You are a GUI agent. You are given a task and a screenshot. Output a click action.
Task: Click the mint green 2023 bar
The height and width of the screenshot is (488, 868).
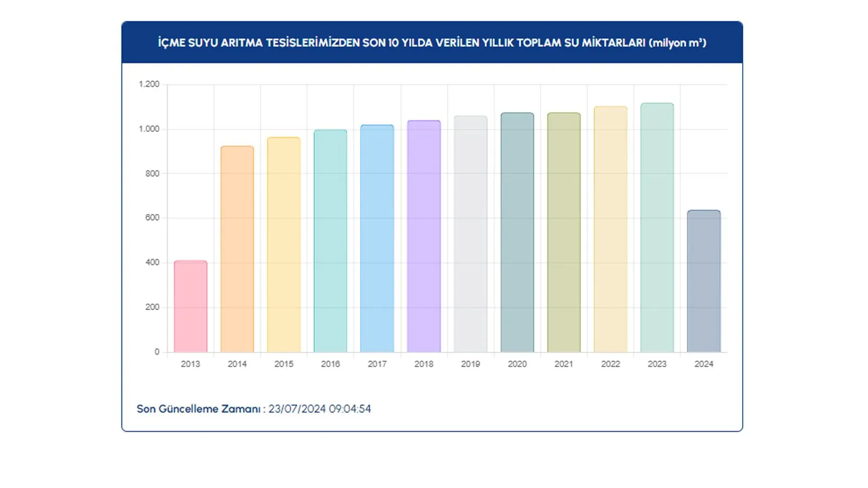tap(657, 228)
